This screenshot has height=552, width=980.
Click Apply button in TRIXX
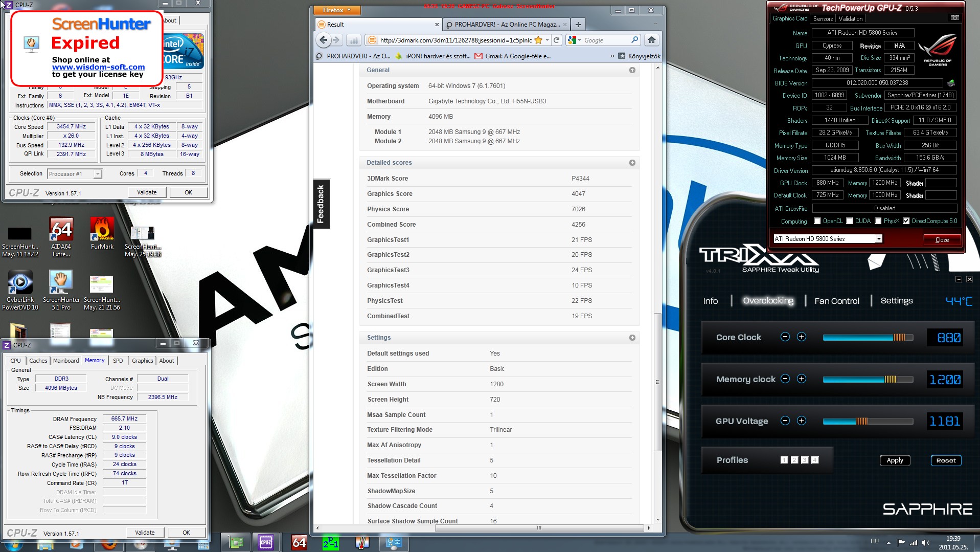(895, 460)
